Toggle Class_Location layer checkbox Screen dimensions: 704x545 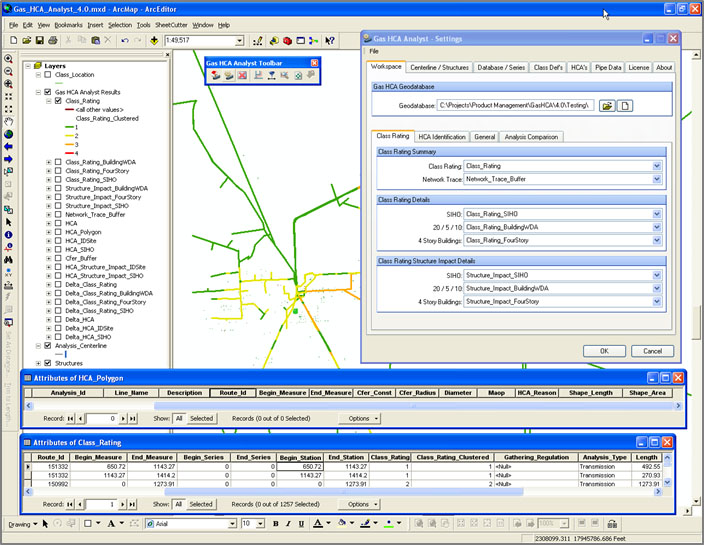pos(48,75)
